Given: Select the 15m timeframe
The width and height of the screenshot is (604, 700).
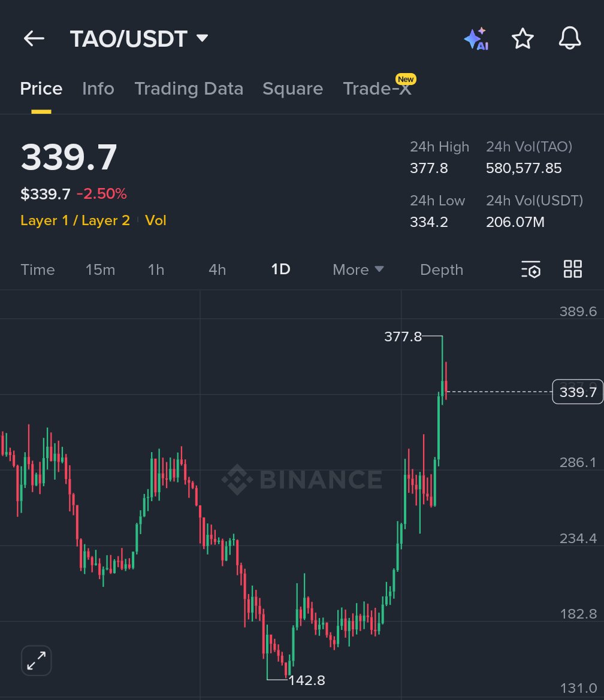Looking at the screenshot, I should pyautogui.click(x=100, y=269).
